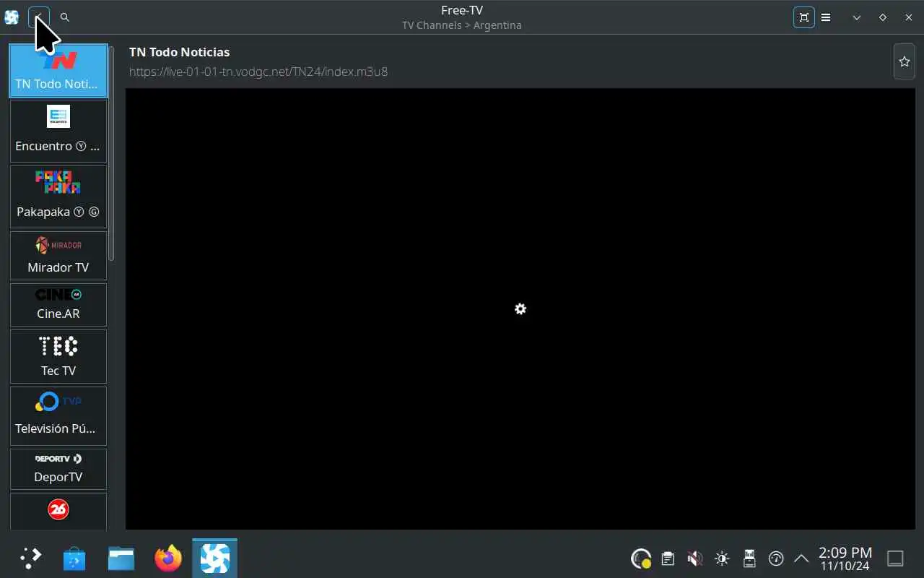
Task: Open the hamburger menu
Action: (826, 17)
